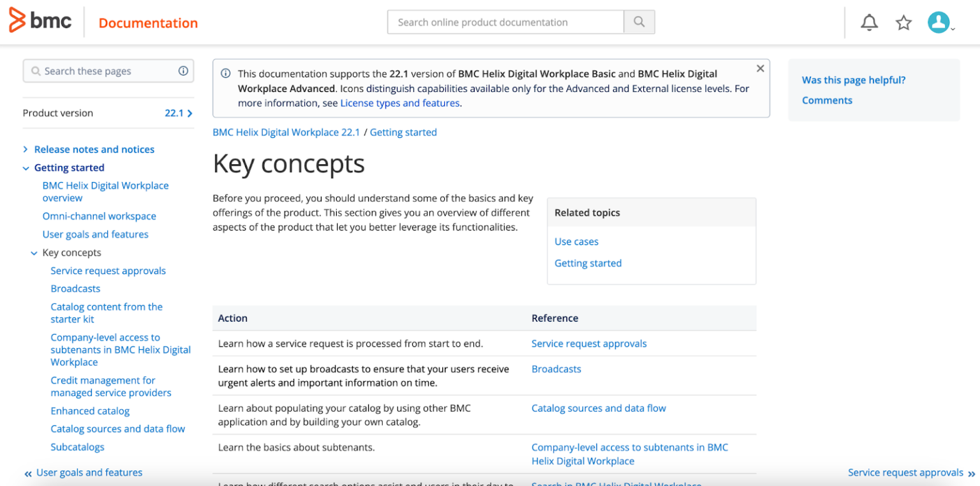Click the magnifying glass search button
Viewport: 980px width, 486px height.
639,22
